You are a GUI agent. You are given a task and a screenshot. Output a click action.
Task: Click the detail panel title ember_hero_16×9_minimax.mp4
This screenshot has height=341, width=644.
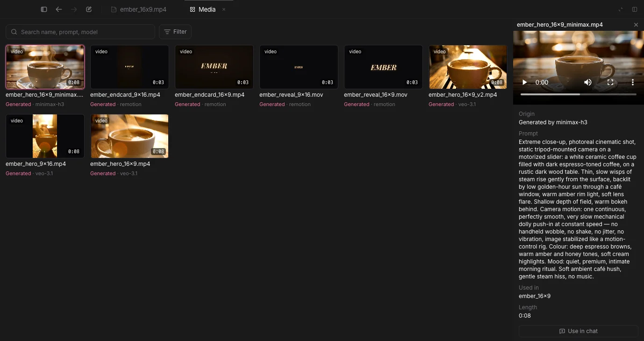pos(560,25)
